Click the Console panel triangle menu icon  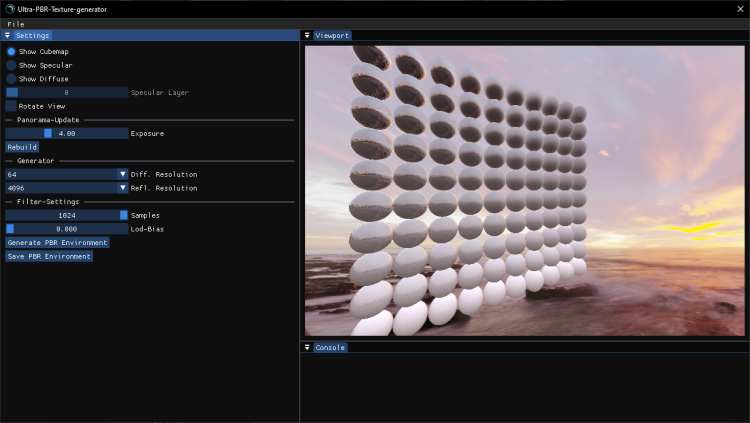(308, 347)
